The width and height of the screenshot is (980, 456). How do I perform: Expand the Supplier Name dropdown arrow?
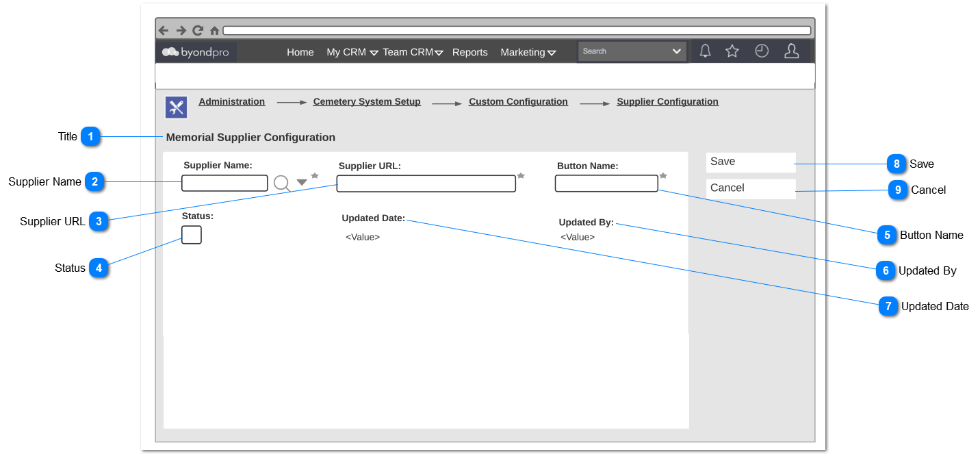(x=302, y=183)
